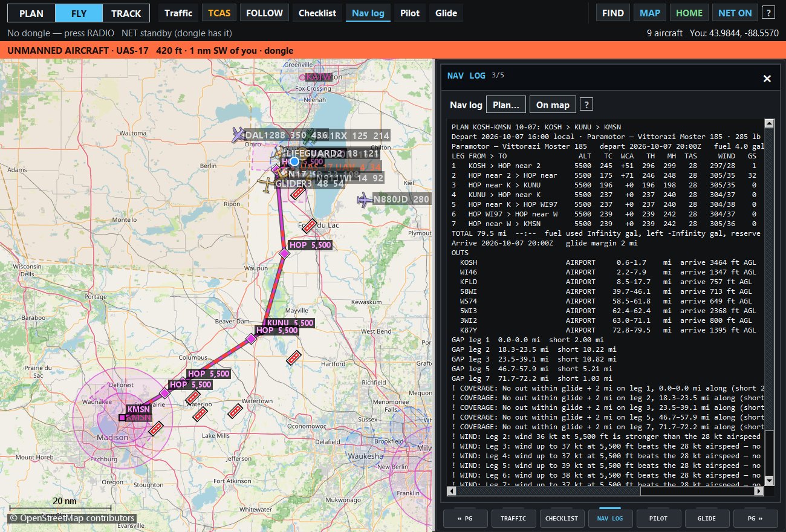The width and height of the screenshot is (786, 532).
Task: Click the HOP diamond waypoint near Beaver Dam
Action: coord(251,339)
